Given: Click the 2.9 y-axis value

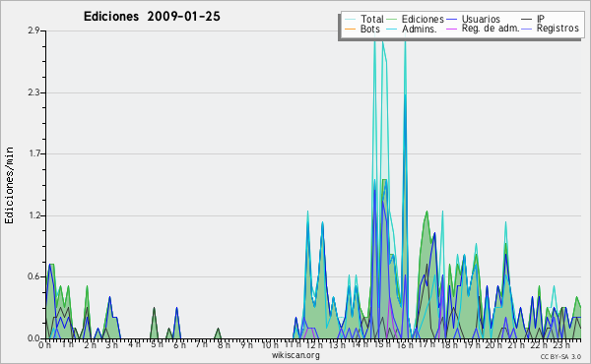Looking at the screenshot, I should [x=33, y=30].
